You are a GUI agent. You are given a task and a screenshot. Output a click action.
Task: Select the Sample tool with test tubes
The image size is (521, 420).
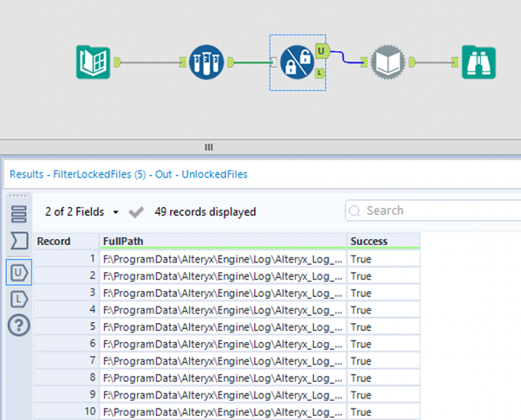pos(206,62)
